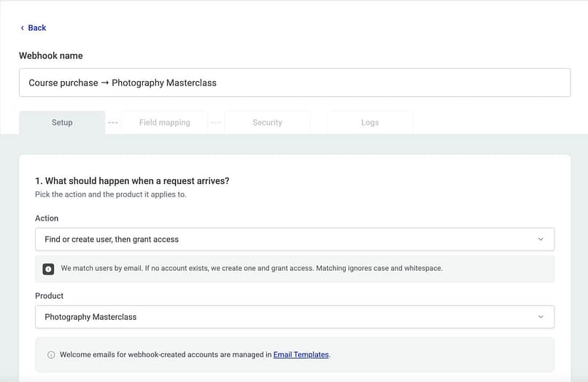Click the 'Webhook name' label

click(51, 56)
